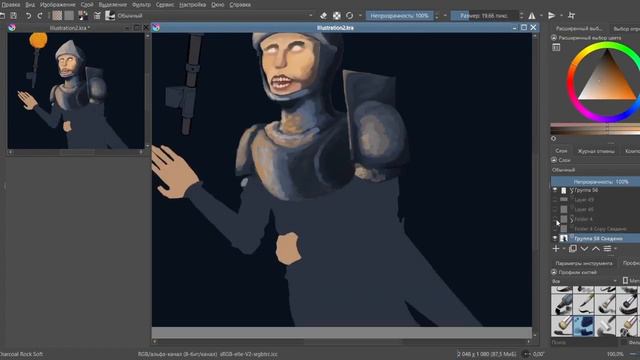Screen dimensions: 640x360
Task: Collapse the Группа 56 group
Action: pos(571,190)
